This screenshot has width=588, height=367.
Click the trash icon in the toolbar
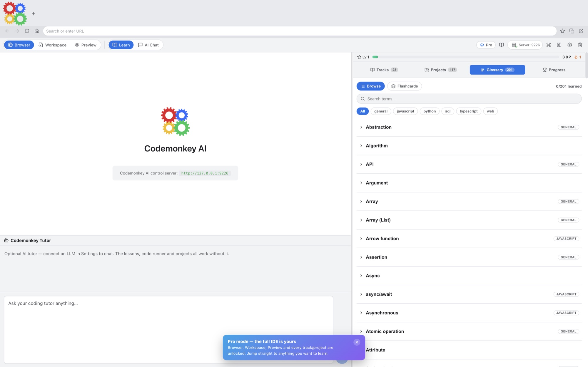pos(580,45)
